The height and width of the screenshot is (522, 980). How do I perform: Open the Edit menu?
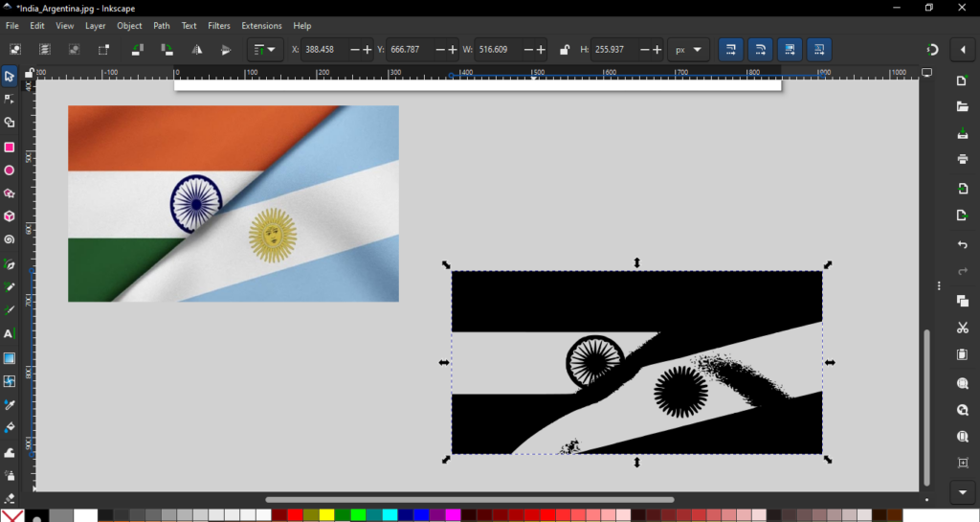coord(37,26)
